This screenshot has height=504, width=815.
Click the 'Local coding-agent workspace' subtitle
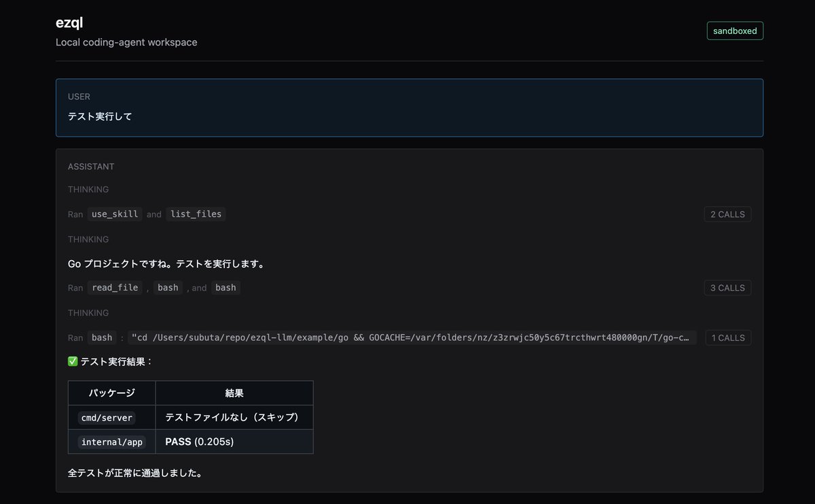point(126,42)
